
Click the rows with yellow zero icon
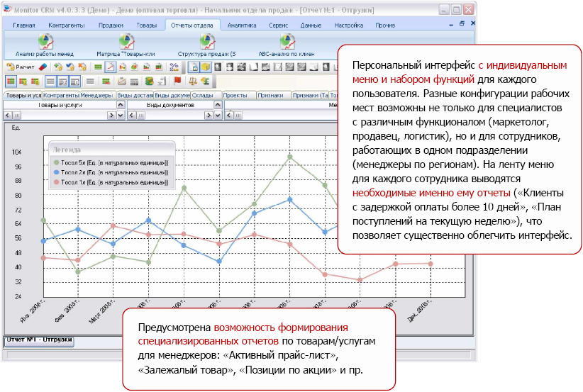35,82
